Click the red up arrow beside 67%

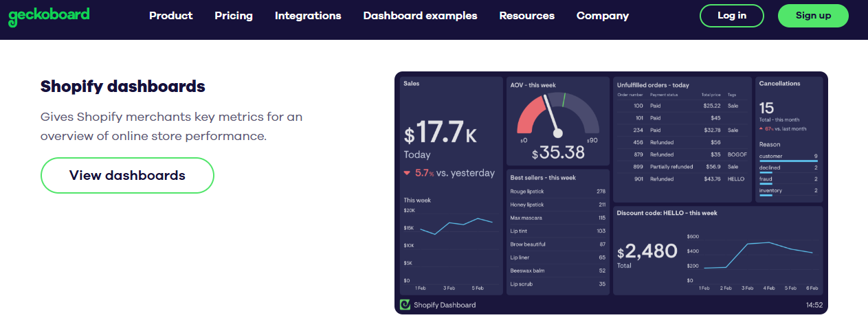pos(761,128)
